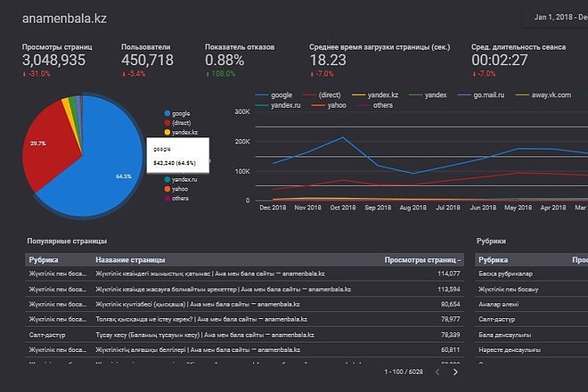Select the row with 113,594 page views
Screen dimensions: 588x392
coord(244,290)
